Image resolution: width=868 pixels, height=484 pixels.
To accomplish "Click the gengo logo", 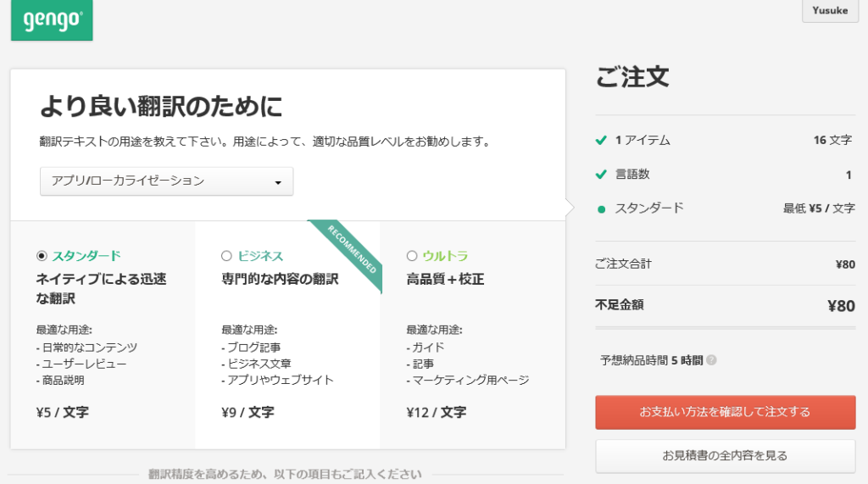I will [51, 20].
